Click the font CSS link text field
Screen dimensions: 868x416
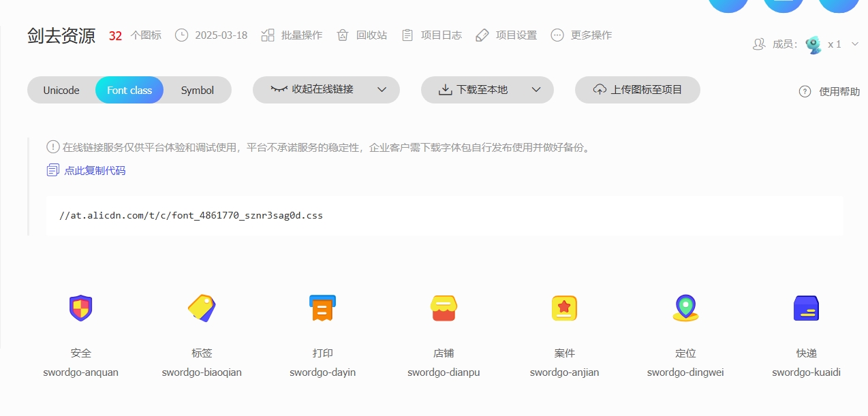click(191, 215)
